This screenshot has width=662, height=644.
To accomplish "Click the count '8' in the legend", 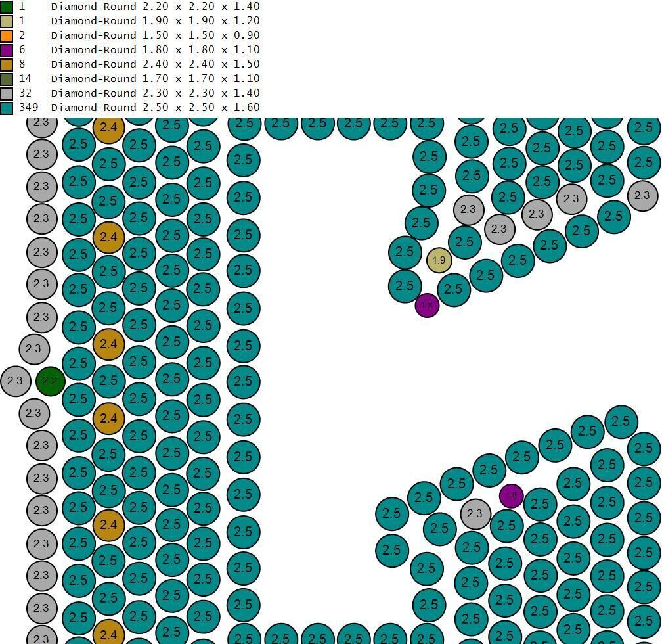I will (x=22, y=64).
